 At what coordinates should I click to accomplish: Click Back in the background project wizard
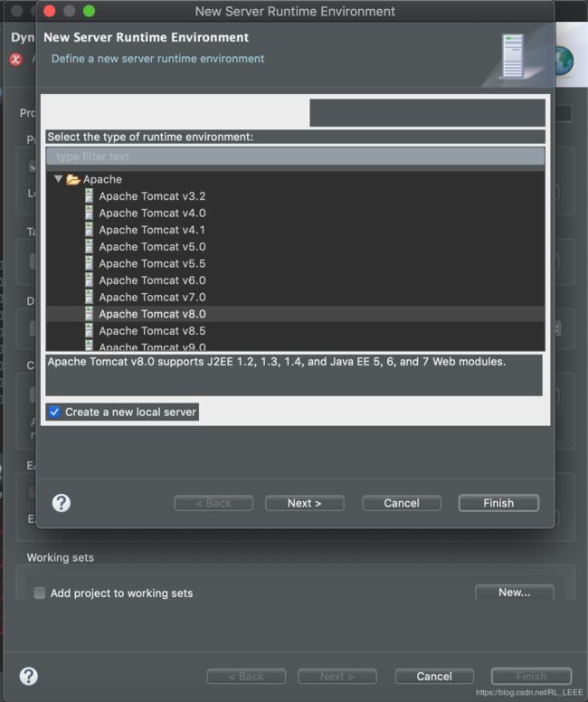[x=246, y=676]
